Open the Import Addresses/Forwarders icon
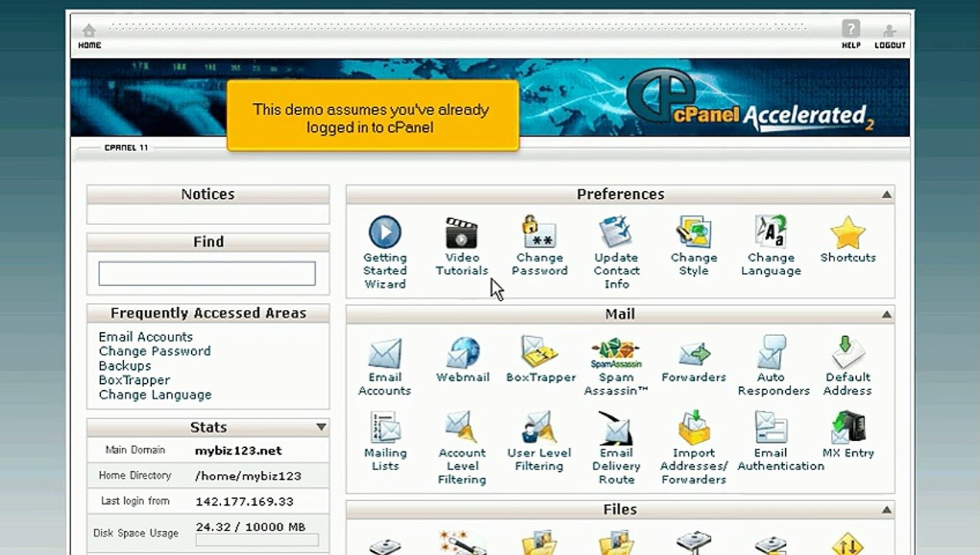The width and height of the screenshot is (980, 555). pyautogui.click(x=693, y=428)
